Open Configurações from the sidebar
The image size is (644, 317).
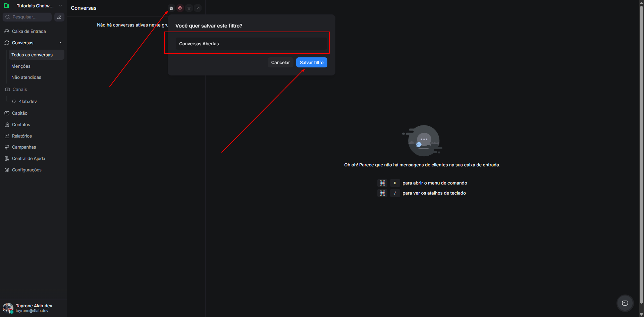(x=27, y=170)
